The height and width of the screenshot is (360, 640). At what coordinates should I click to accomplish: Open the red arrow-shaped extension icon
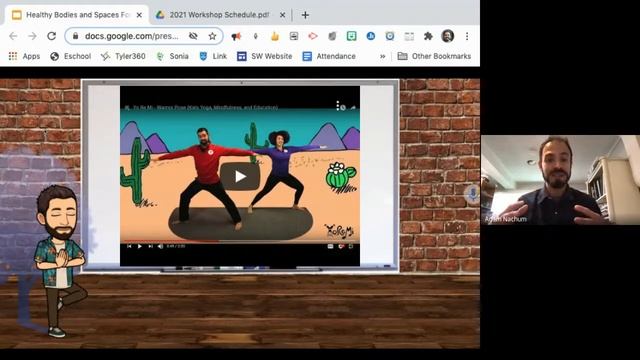click(313, 36)
